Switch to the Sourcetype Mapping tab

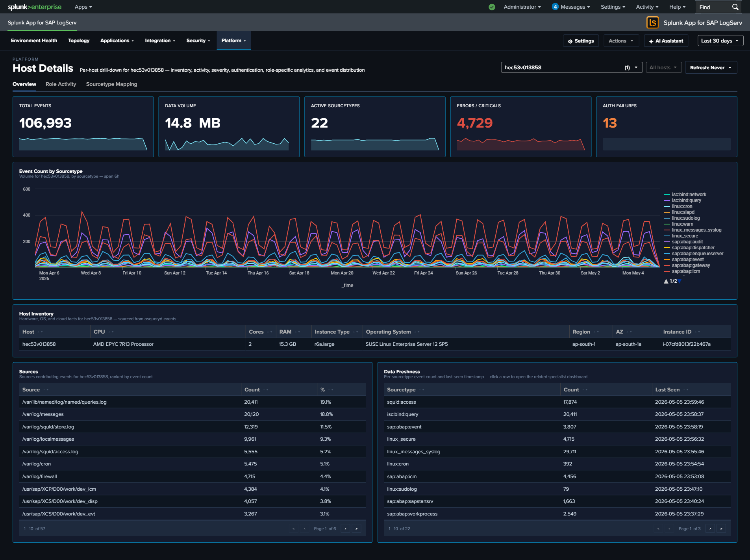pos(111,84)
